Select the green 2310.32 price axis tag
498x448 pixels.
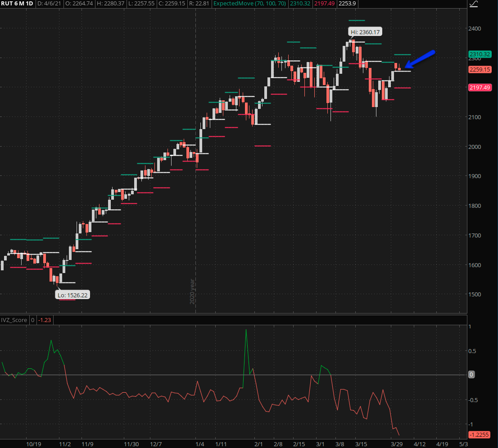click(x=479, y=54)
